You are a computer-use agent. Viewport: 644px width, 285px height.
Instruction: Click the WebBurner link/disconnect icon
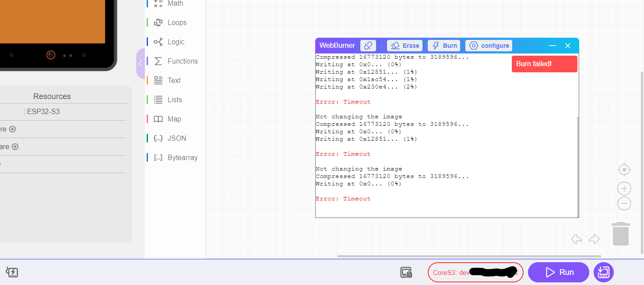368,46
